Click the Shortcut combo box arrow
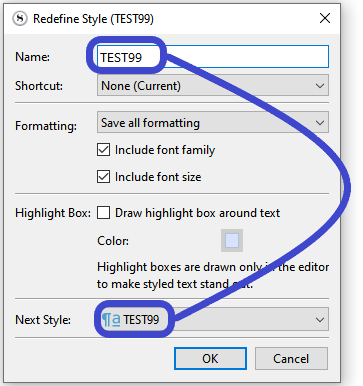363x386 pixels. pos(320,86)
